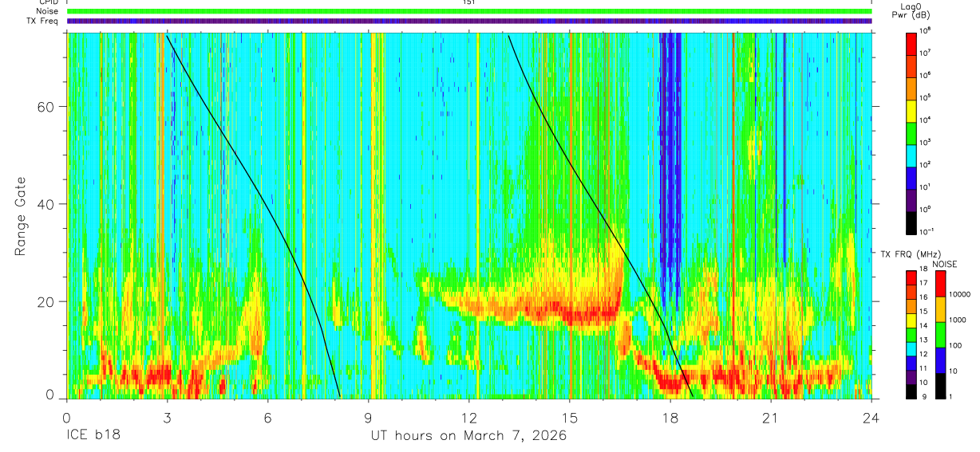The height and width of the screenshot is (452, 980).
Task: Click the x-axis tick label '21'
Action: pos(771,417)
